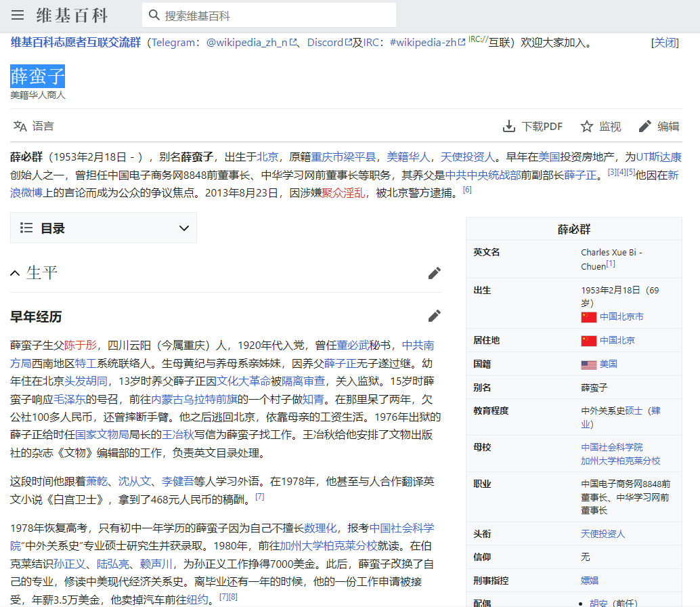The height and width of the screenshot is (607, 700).
Task: Click the China flag in 居住地 row
Action: coord(589,341)
